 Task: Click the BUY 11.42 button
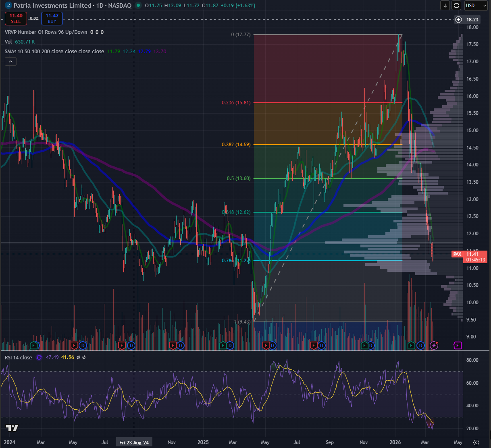tap(52, 19)
